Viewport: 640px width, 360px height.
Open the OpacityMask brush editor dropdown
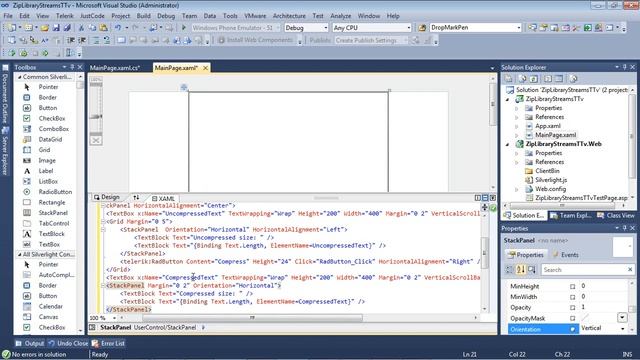[x=622, y=318]
